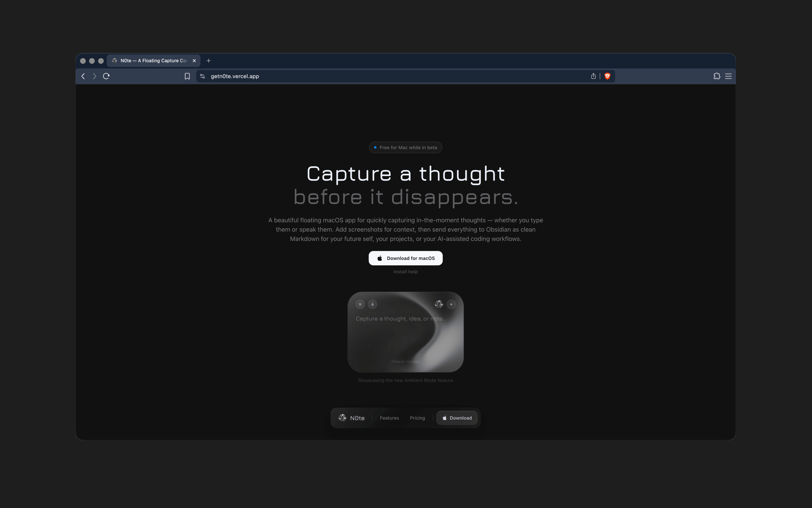This screenshot has width=812, height=508.
Task: Open Features in the bottom nav
Action: (390, 418)
